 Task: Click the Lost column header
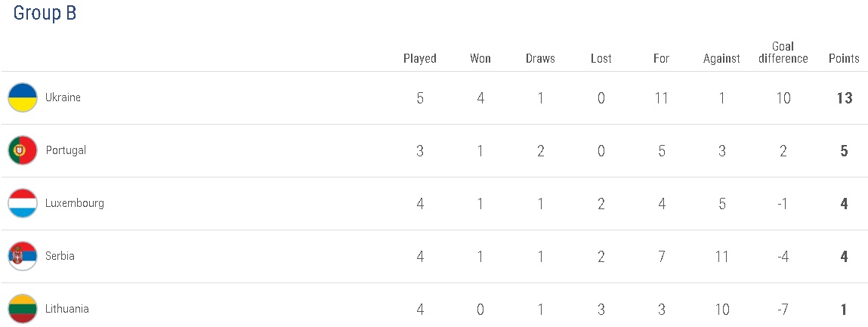[x=601, y=59]
